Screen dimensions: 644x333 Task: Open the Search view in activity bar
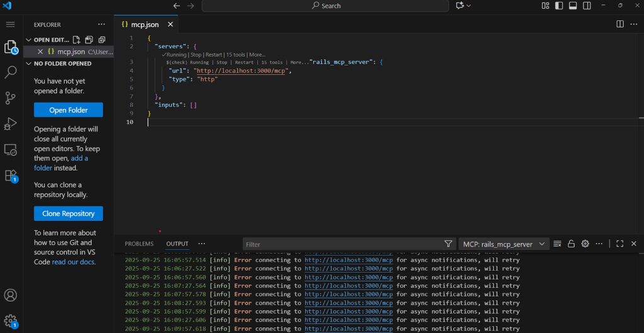[x=11, y=72]
